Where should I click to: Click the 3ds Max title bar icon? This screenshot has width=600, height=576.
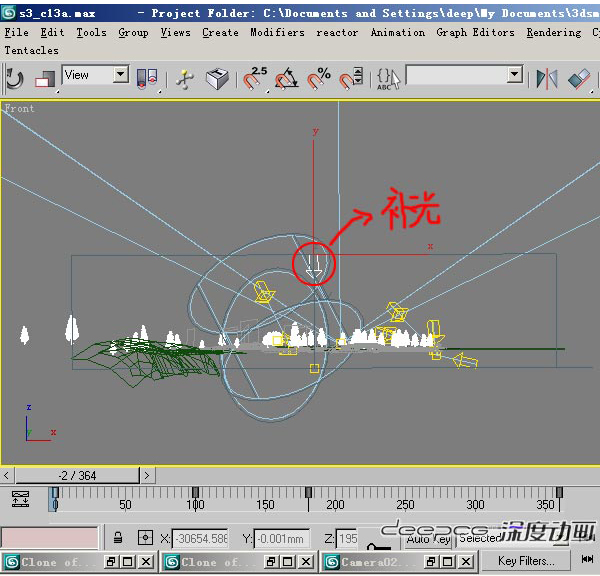(9, 13)
